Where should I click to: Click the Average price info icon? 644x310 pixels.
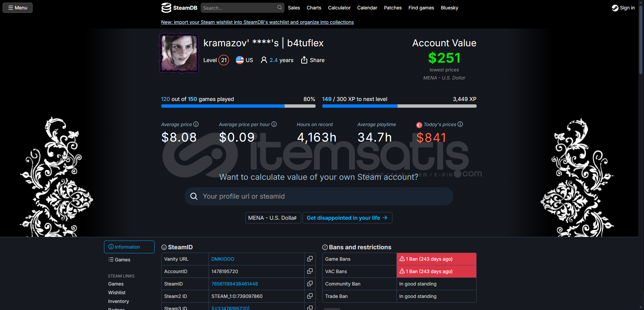(196, 124)
